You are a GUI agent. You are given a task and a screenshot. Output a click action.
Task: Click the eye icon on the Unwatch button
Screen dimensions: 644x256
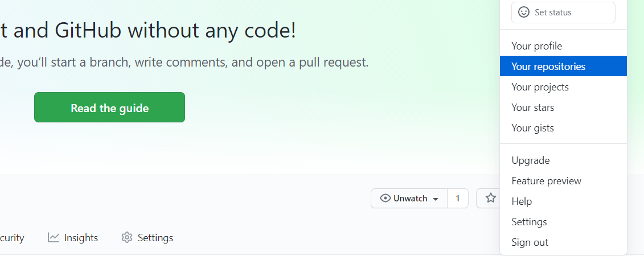[385, 199]
